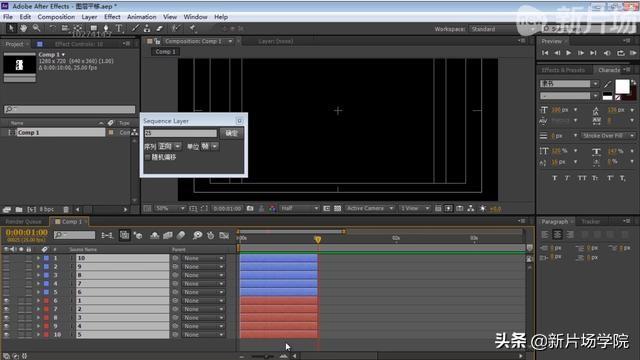Screen dimensions: 640x360
Task: Open the Active Camera dropdown
Action: coord(369,209)
